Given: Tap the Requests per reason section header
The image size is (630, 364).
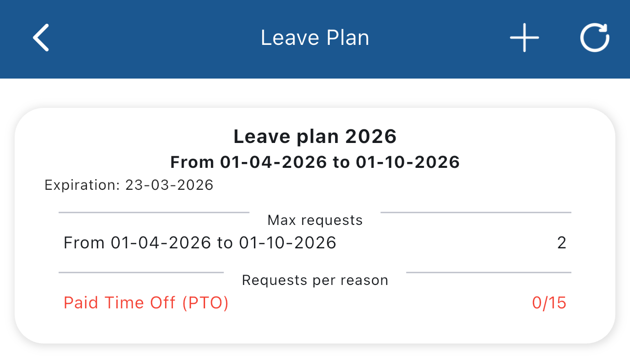Looking at the screenshot, I should [x=314, y=280].
